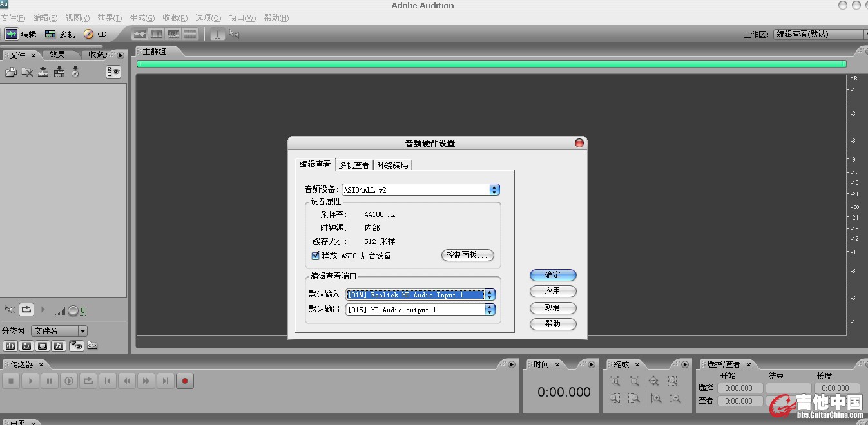
Task: Click zoom in vertically icon
Action: pyautogui.click(x=656, y=399)
